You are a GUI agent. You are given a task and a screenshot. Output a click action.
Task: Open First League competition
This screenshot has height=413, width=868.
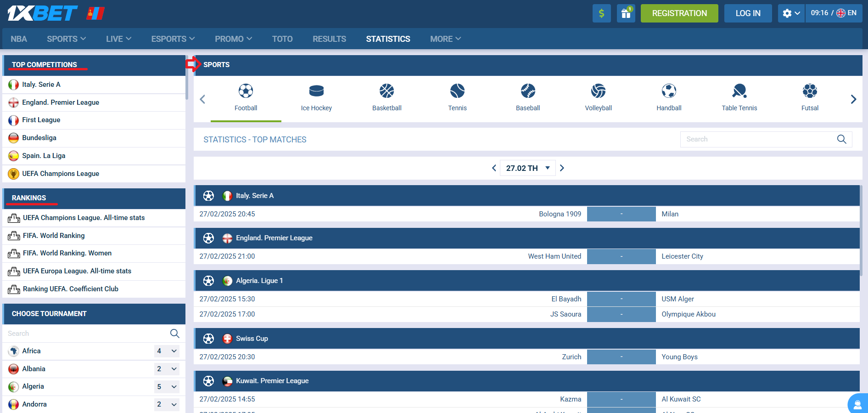(x=94, y=120)
